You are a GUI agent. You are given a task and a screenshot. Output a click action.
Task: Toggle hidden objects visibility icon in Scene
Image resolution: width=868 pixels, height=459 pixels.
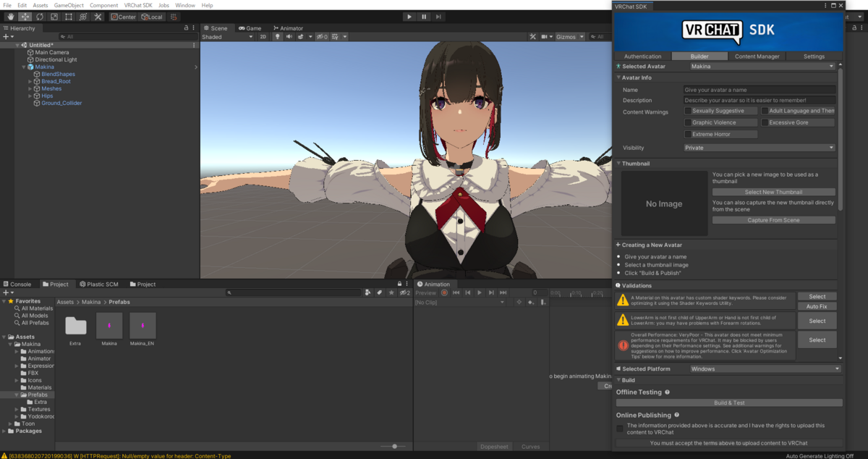click(x=322, y=36)
